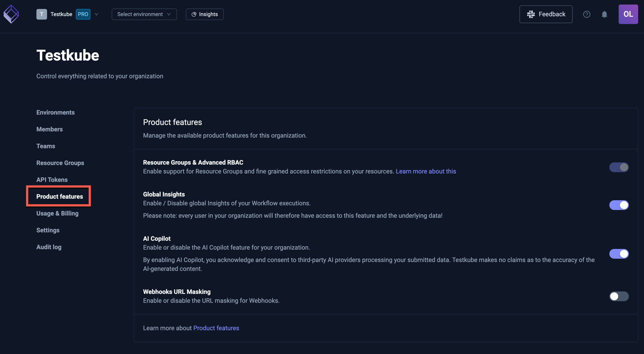Click the OL profile avatar

point(628,14)
